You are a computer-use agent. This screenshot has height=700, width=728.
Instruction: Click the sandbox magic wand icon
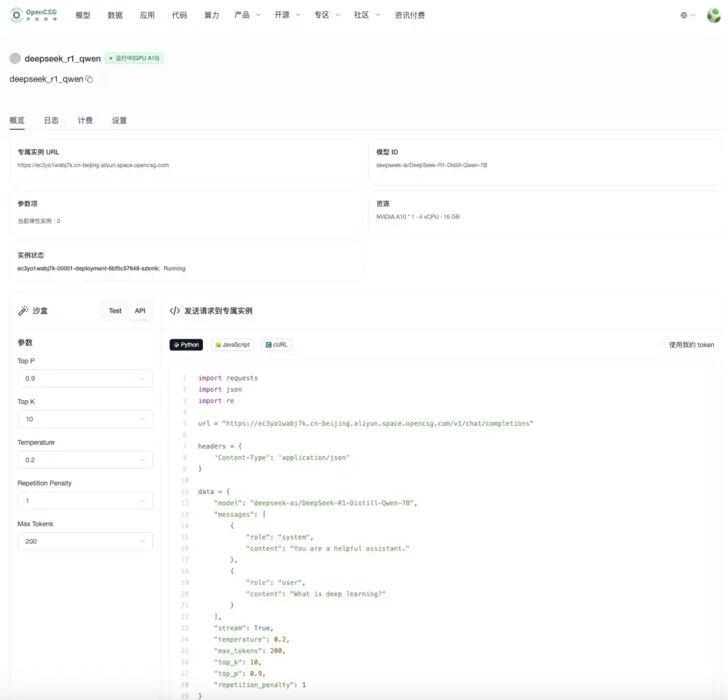tap(23, 311)
